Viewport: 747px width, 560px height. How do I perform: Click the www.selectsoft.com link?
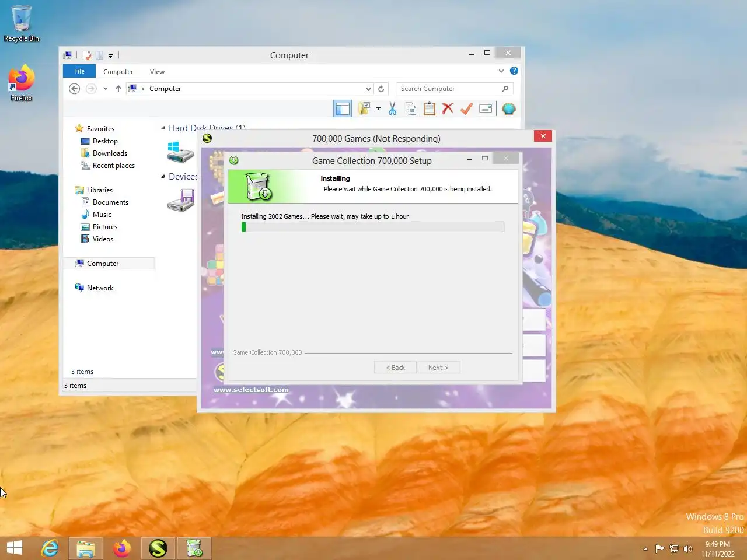[251, 390]
